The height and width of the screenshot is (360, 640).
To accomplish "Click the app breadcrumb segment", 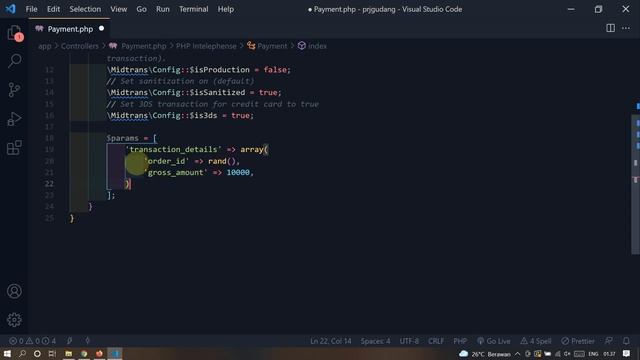I will (45, 46).
